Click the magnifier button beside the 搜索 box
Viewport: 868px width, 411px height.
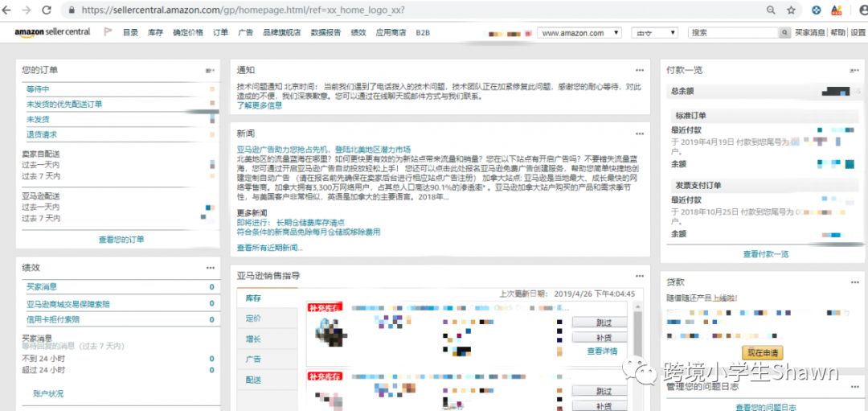tap(784, 33)
